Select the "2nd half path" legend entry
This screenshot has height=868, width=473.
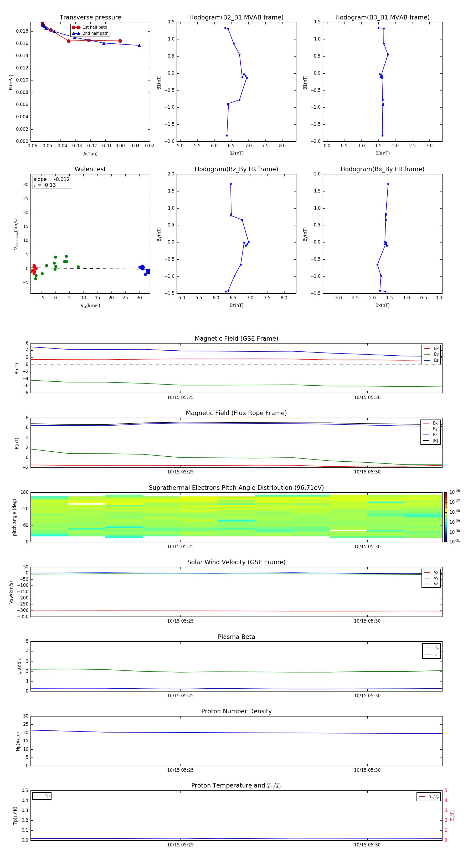click(x=91, y=33)
